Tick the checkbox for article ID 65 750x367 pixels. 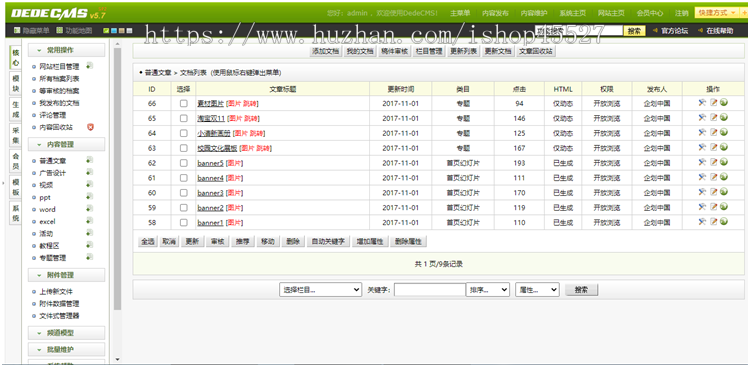(184, 118)
